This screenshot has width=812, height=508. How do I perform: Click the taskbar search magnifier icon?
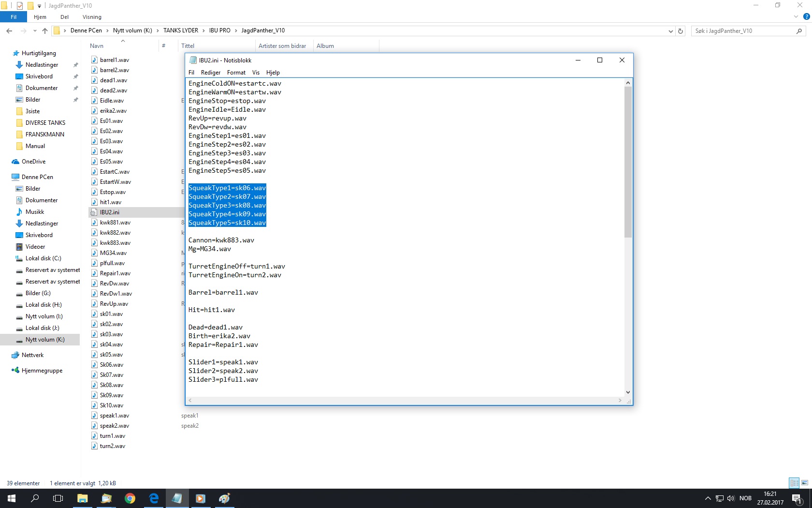(35, 498)
